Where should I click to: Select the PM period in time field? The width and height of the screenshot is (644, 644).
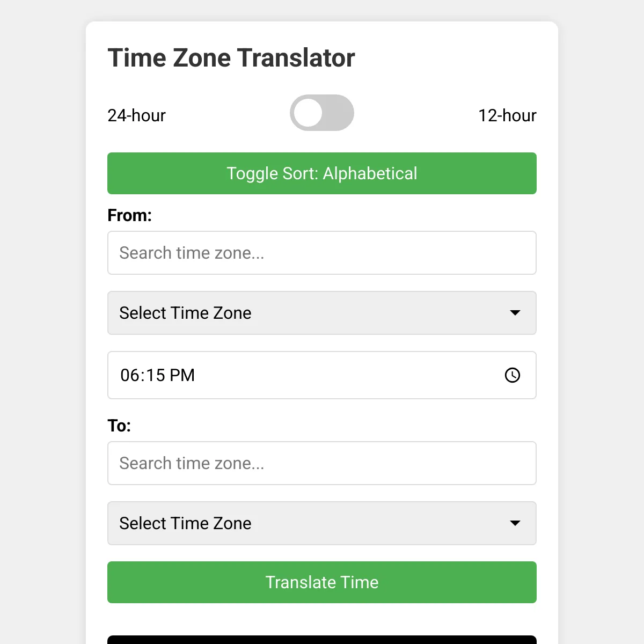pos(182,375)
